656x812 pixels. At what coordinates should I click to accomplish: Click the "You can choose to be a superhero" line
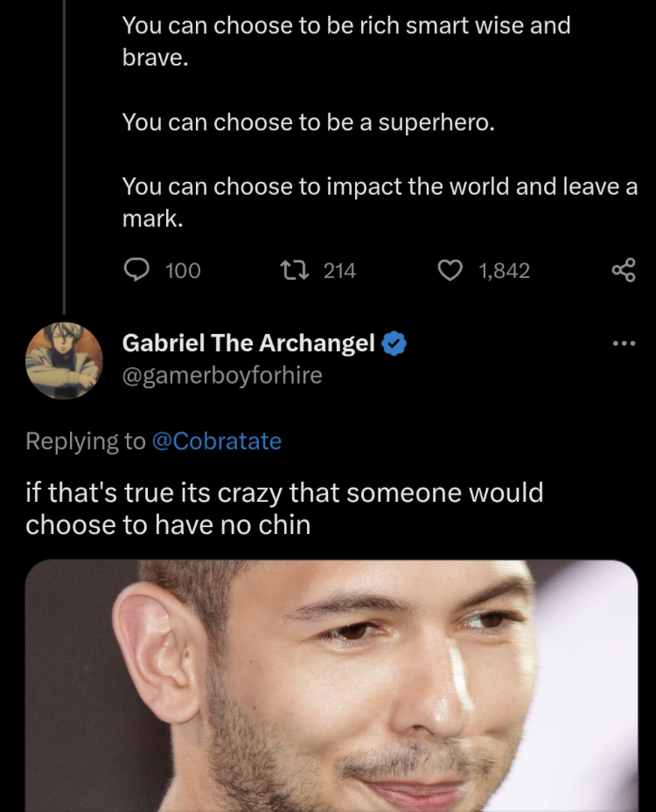pyautogui.click(x=308, y=122)
